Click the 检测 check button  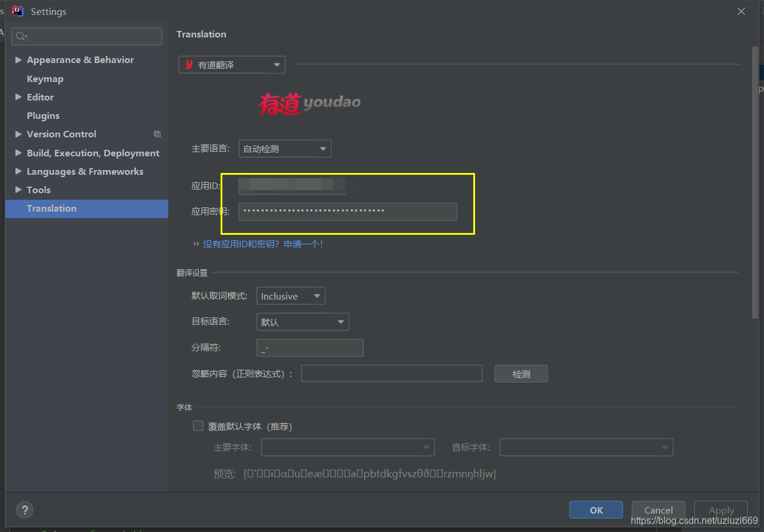coord(521,374)
